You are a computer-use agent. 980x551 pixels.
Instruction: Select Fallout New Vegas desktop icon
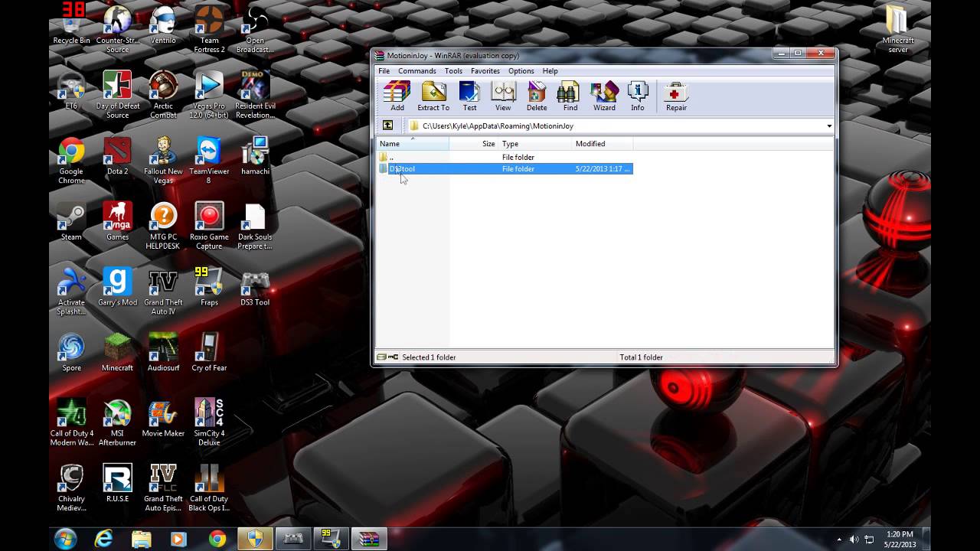(x=163, y=161)
